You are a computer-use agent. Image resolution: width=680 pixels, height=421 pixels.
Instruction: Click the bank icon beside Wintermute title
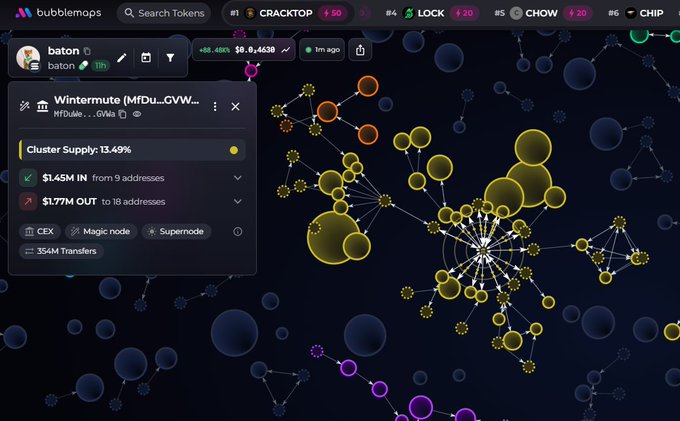coord(42,106)
